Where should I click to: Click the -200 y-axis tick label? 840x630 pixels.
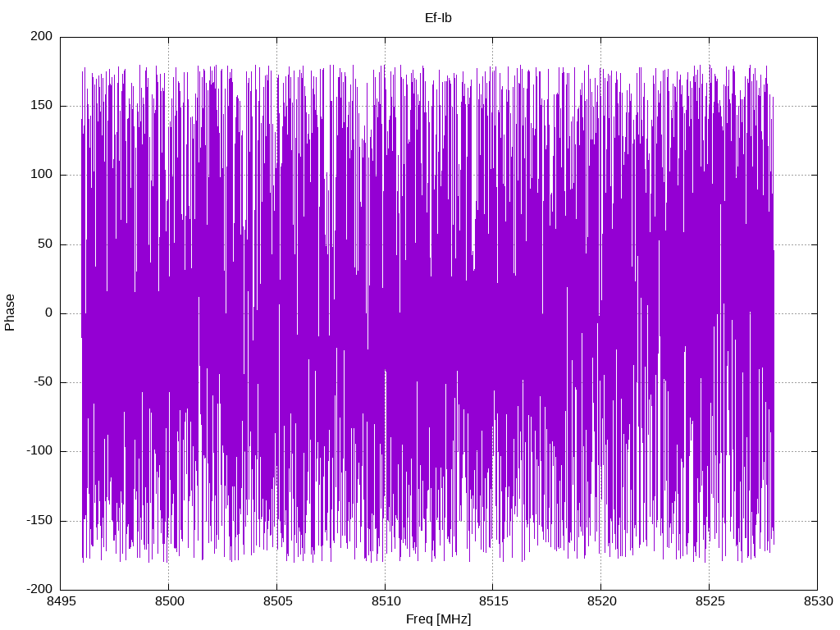click(x=39, y=589)
